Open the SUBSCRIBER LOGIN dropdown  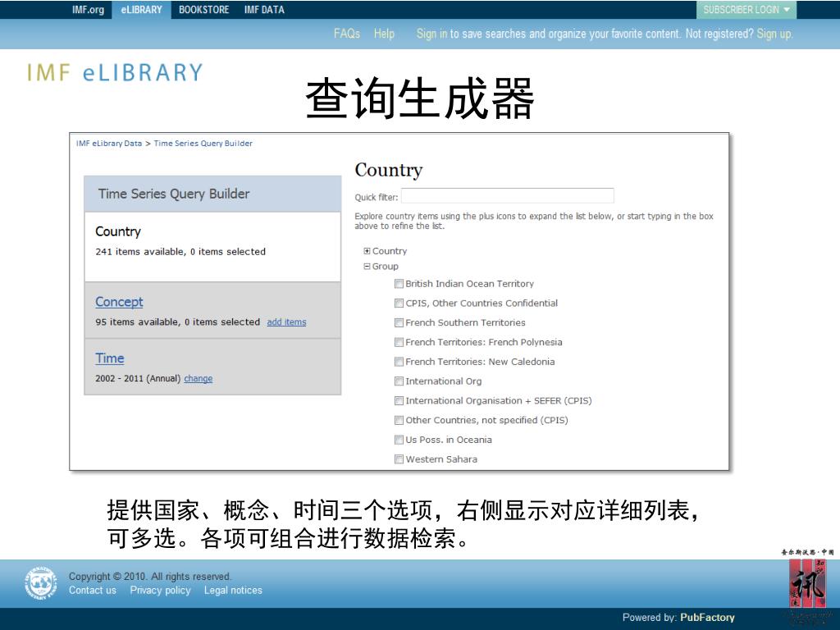746,10
